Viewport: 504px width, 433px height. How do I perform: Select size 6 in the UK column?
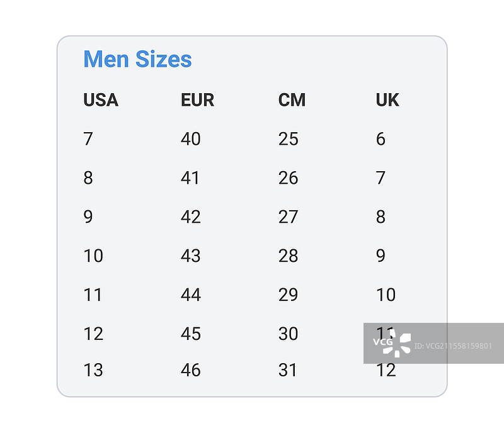(x=381, y=139)
